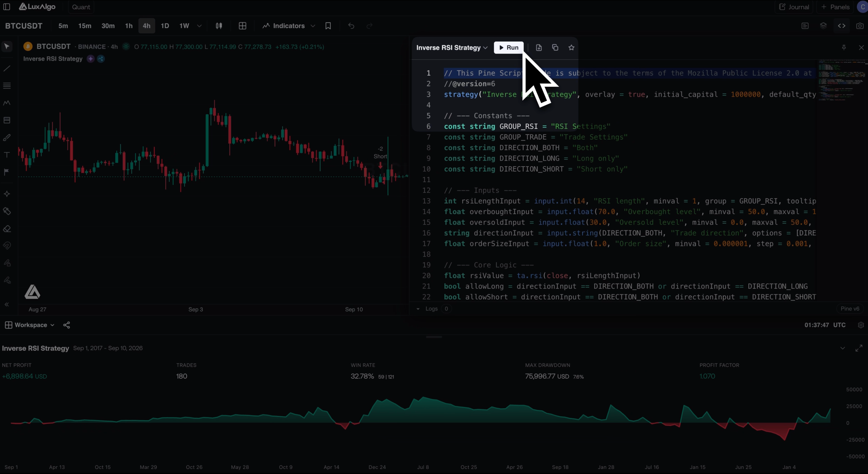Toggle the candlestick chart type button

coord(219,26)
